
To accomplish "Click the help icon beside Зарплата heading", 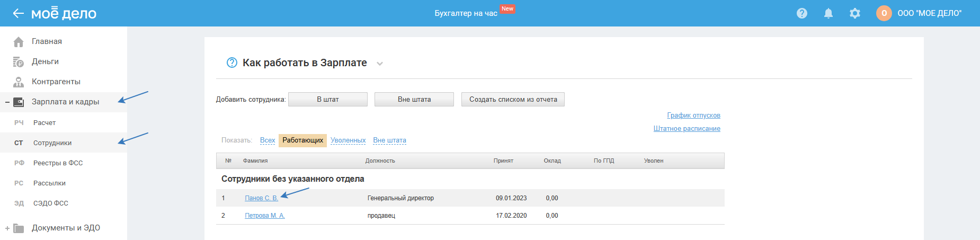I will tap(232, 63).
